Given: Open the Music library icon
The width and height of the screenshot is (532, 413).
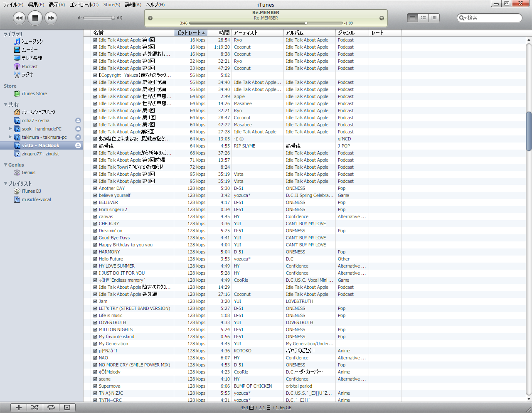Looking at the screenshot, I should (17, 42).
